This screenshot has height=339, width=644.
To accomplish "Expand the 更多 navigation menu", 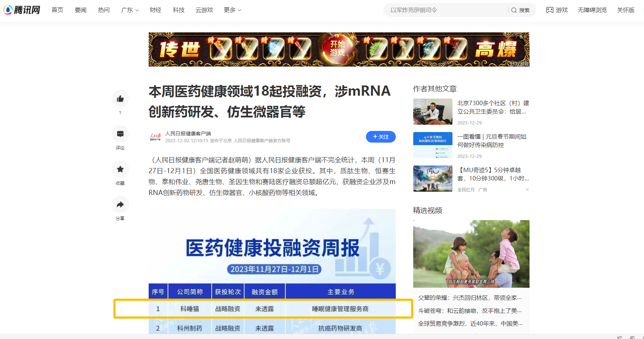I will coord(232,10).
